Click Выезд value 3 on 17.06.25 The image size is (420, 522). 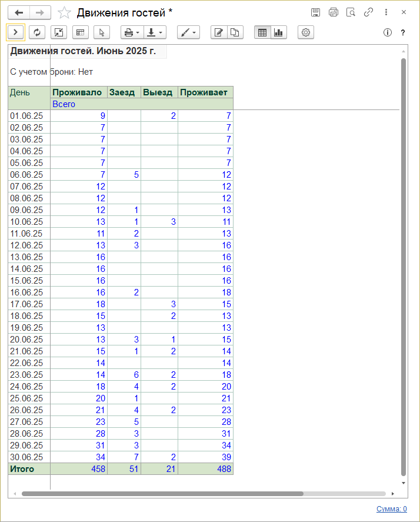click(x=159, y=304)
